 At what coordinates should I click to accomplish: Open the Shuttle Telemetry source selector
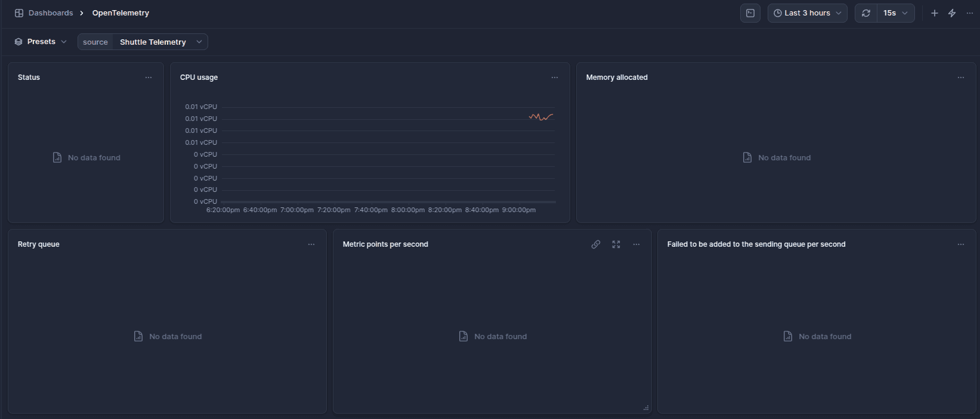pyautogui.click(x=160, y=42)
